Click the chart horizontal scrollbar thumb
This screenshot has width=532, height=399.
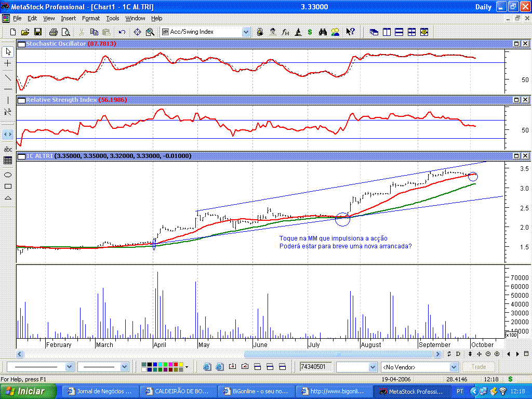[x=338, y=354]
